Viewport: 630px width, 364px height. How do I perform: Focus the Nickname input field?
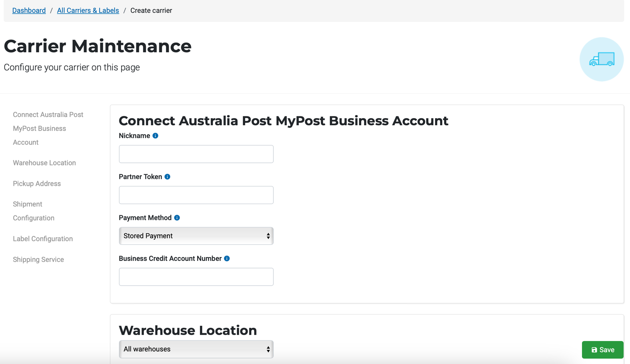196,154
